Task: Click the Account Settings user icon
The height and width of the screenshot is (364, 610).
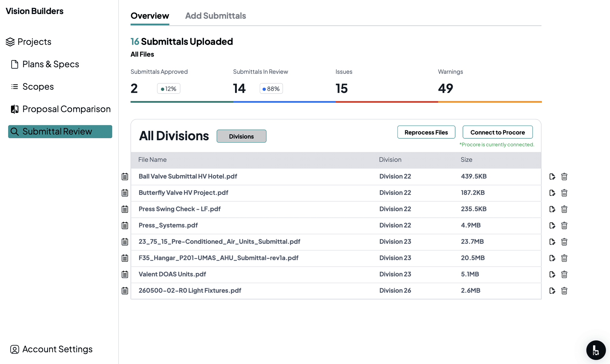Action: pyautogui.click(x=14, y=349)
